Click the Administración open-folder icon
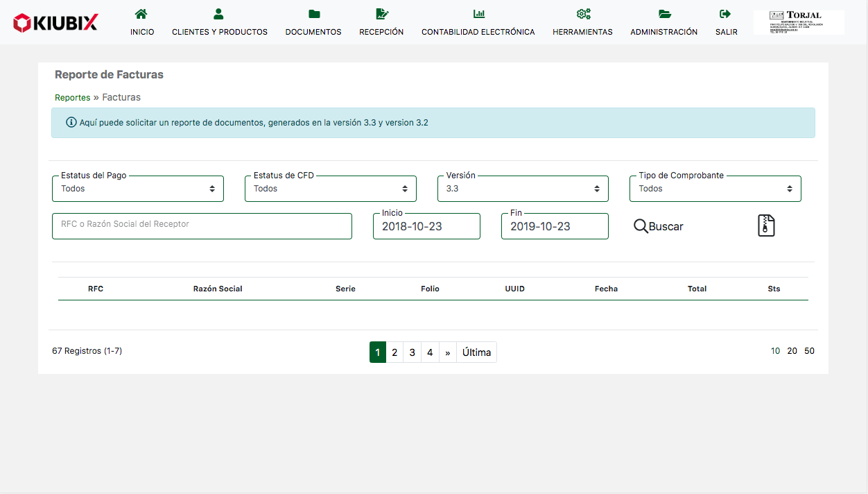Screen dimensions: 868x494 tap(664, 14)
